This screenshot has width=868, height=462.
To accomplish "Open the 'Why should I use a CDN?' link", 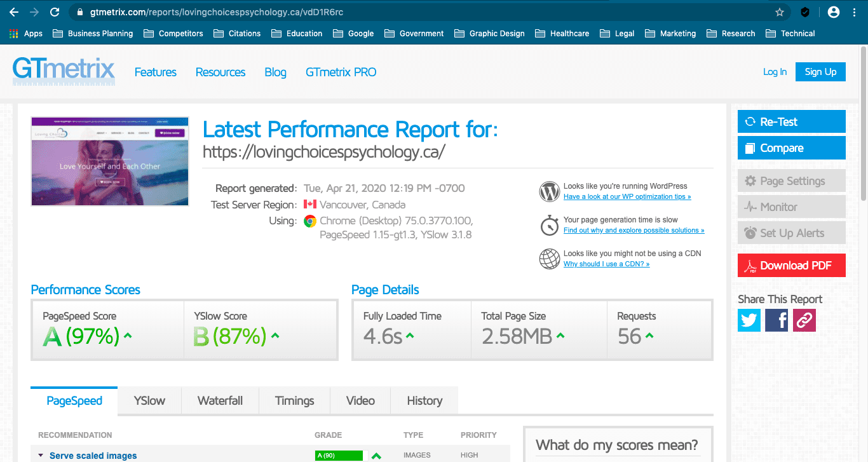I will click(606, 264).
